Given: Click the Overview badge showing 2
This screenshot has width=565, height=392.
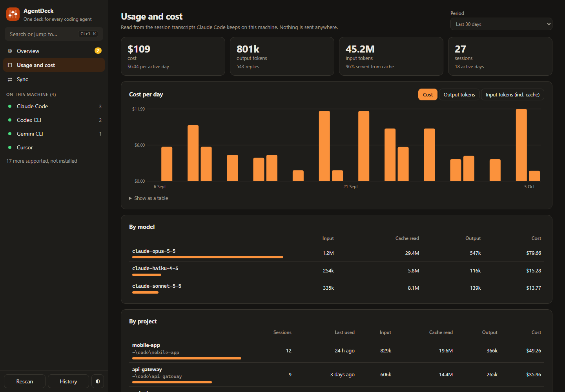Looking at the screenshot, I should click(98, 51).
